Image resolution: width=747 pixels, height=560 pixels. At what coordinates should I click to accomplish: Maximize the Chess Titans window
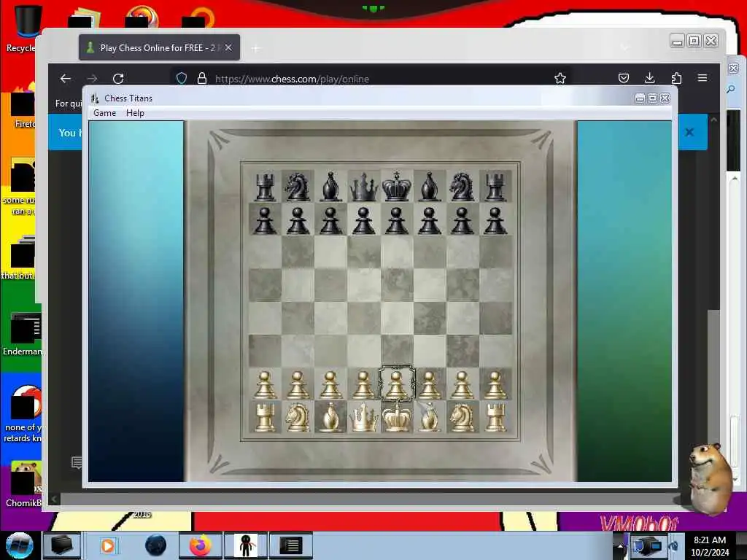(x=653, y=98)
